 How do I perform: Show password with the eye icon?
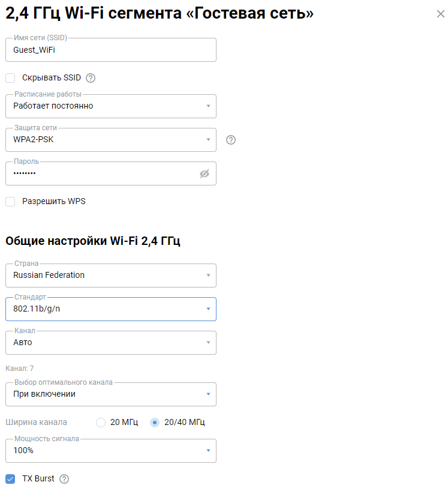[x=205, y=173]
